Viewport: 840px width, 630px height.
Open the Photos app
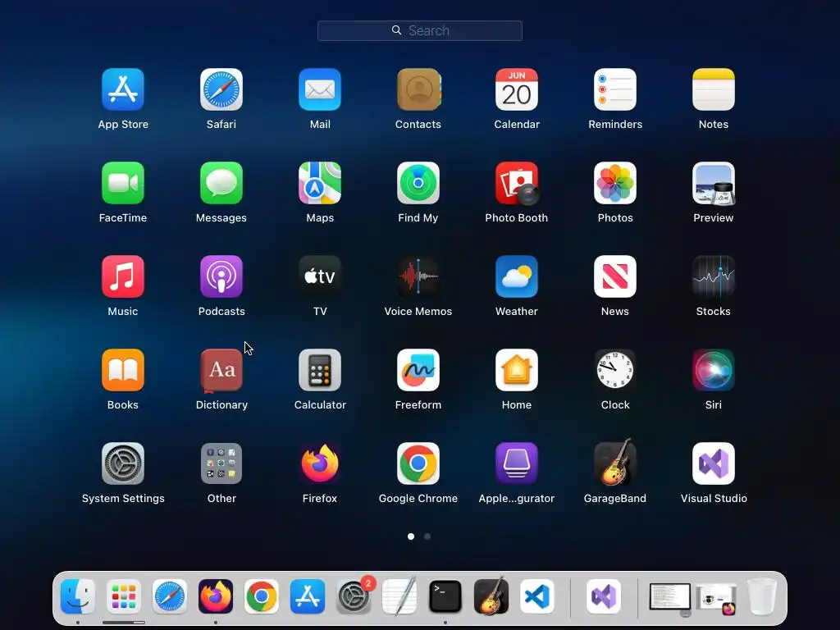coord(615,183)
